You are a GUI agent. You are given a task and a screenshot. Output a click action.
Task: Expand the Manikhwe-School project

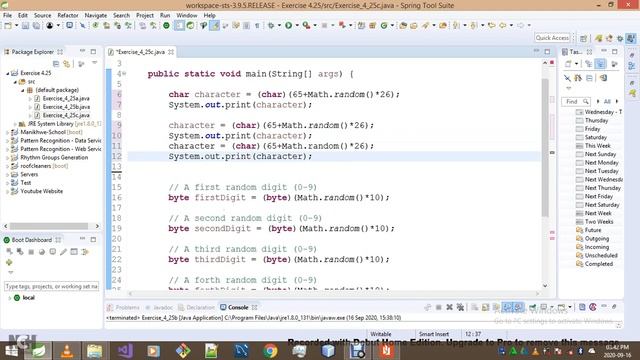(x=7, y=132)
